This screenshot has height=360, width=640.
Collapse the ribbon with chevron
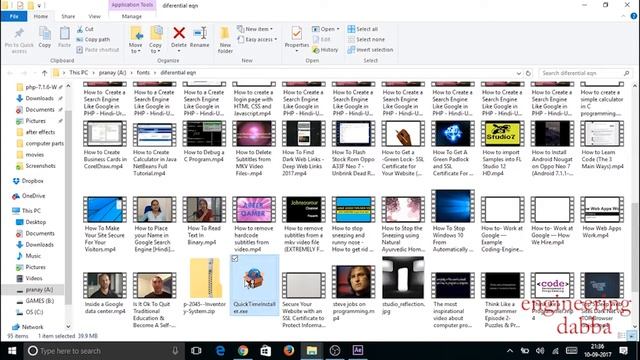pyautogui.click(x=623, y=16)
